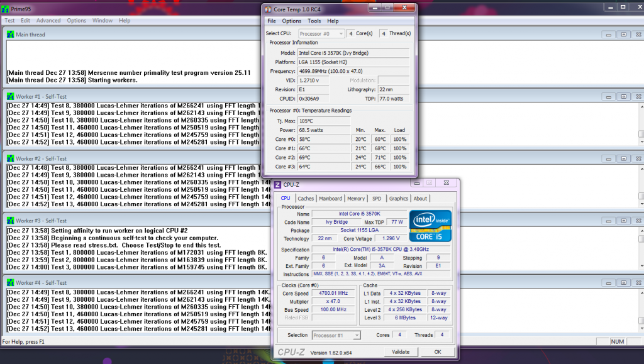The image size is (644, 364).
Task: Click the Worker #3 scrollbar up arrow
Action: click(641, 230)
